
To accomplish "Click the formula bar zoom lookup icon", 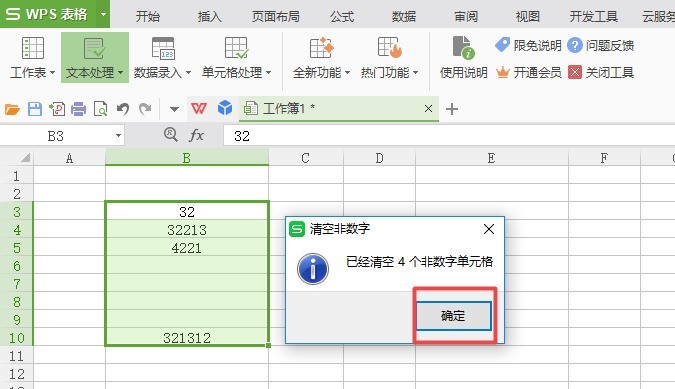I will [x=170, y=135].
